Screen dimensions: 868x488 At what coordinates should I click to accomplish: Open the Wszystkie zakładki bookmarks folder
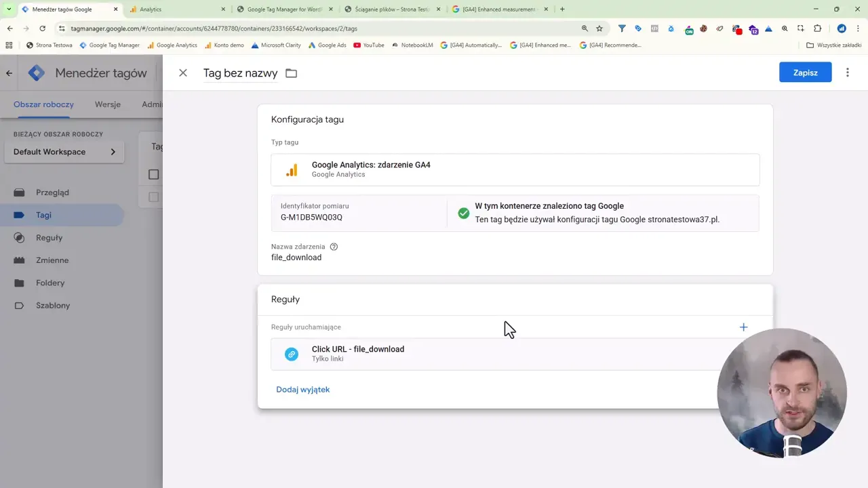(834, 45)
